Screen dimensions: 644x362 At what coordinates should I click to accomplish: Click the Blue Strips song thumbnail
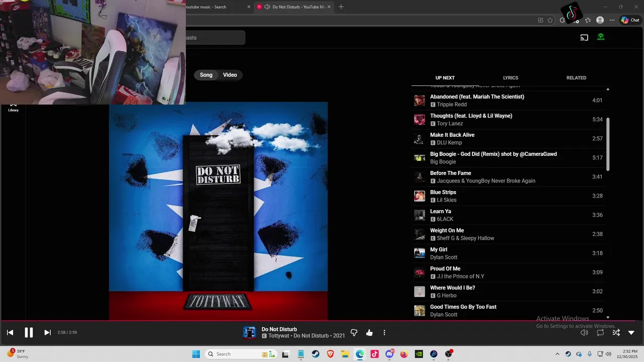[x=420, y=196]
